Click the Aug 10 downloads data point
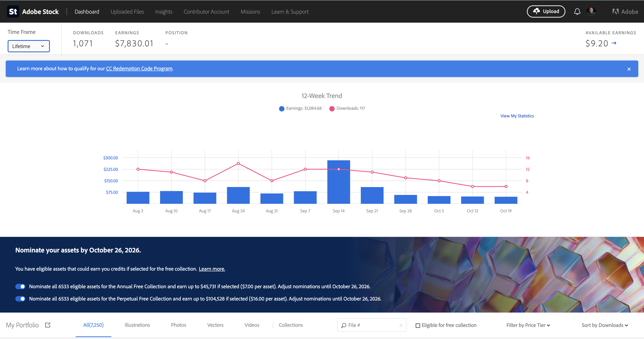The image size is (644, 339). 171,172
